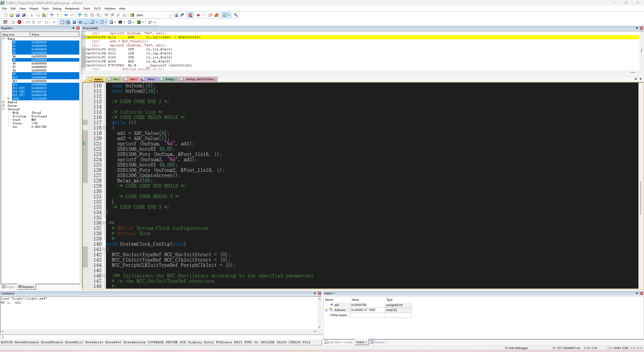The image size is (644, 352).
Task: Click Kill All Breakpoints icon
Action: 216,15
